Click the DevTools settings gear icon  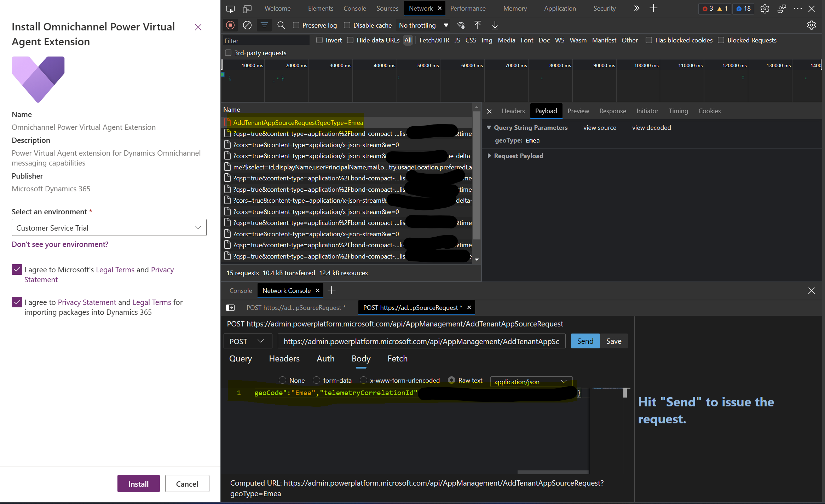tap(764, 8)
